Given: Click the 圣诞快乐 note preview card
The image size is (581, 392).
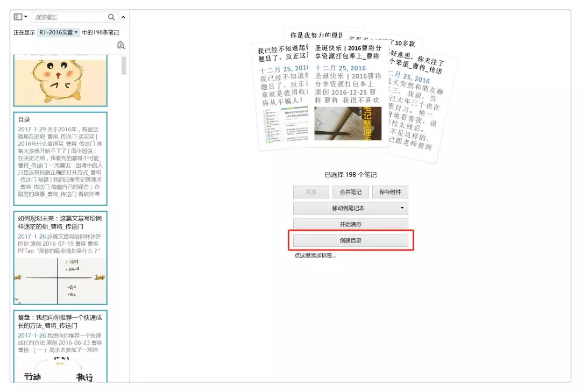Looking at the screenshot, I should (348, 94).
